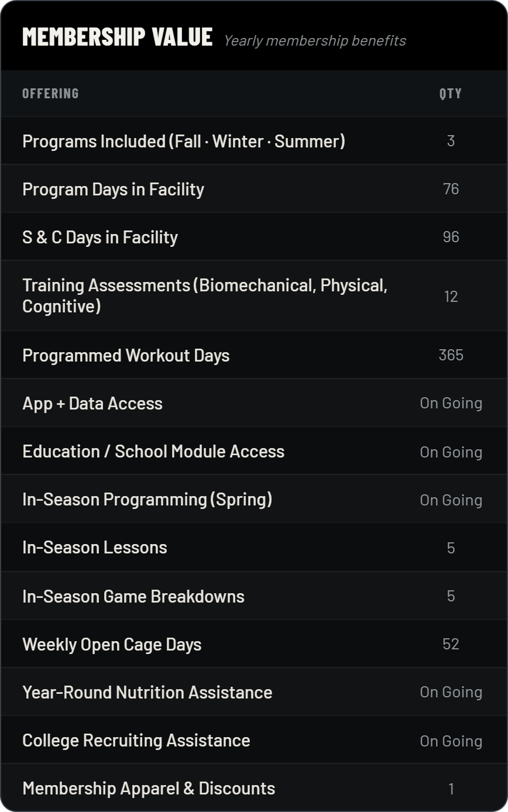Select the Programs Included row
This screenshot has width=508, height=812.
pyautogui.click(x=254, y=141)
